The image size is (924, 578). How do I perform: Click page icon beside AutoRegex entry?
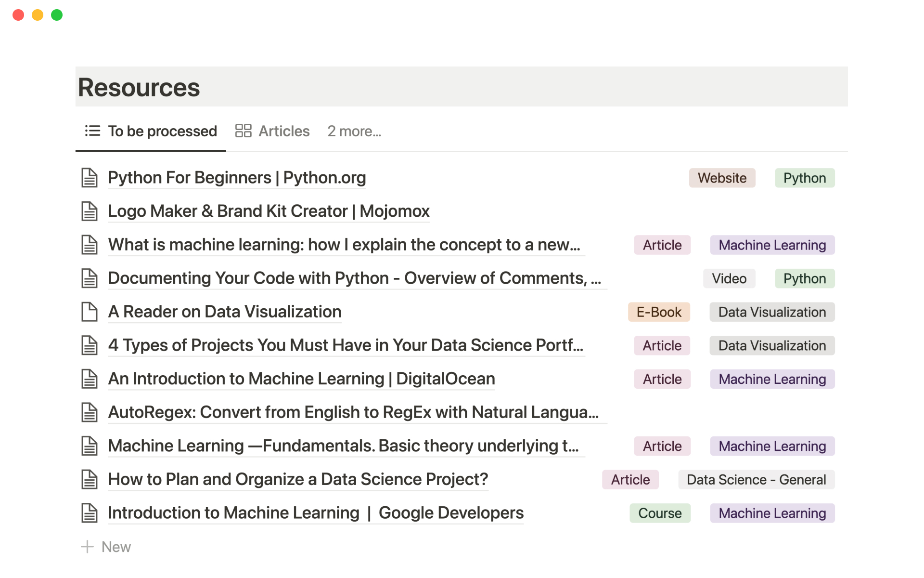(x=90, y=413)
